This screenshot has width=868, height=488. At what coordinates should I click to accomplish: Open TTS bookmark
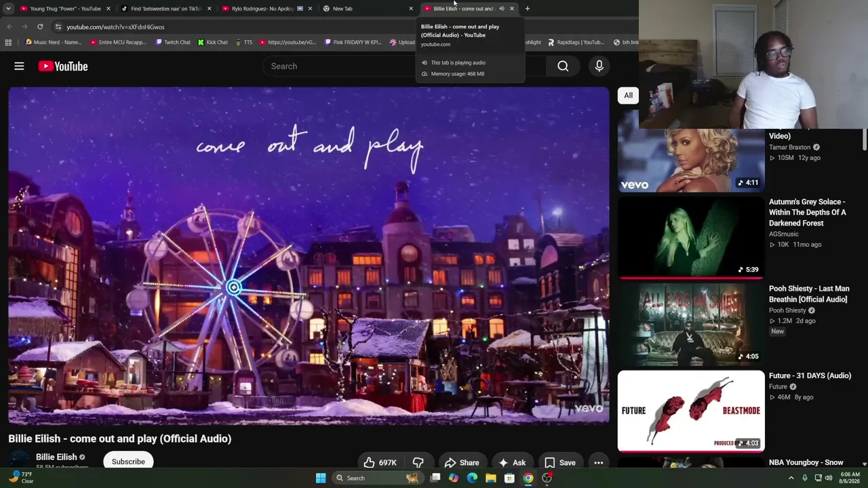[244, 43]
